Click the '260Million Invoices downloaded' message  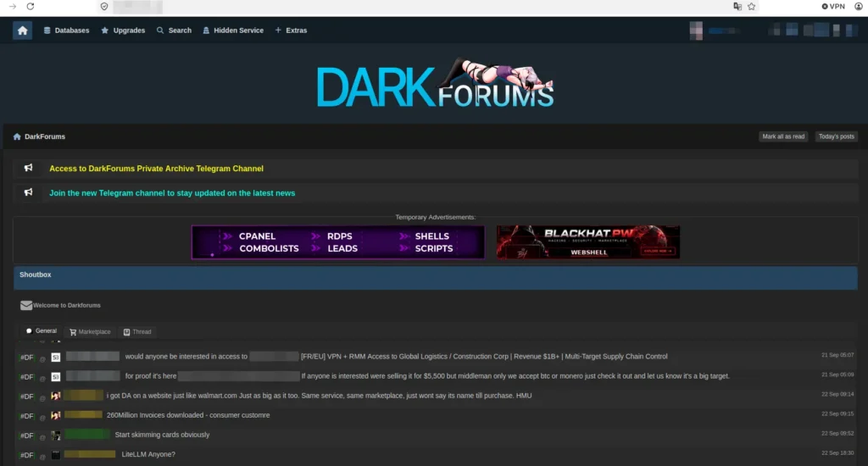tap(188, 415)
